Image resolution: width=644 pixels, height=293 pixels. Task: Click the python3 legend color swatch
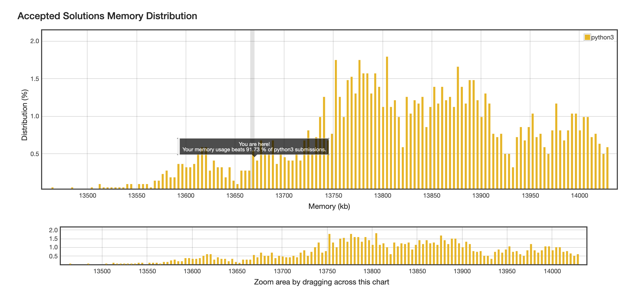pyautogui.click(x=587, y=37)
